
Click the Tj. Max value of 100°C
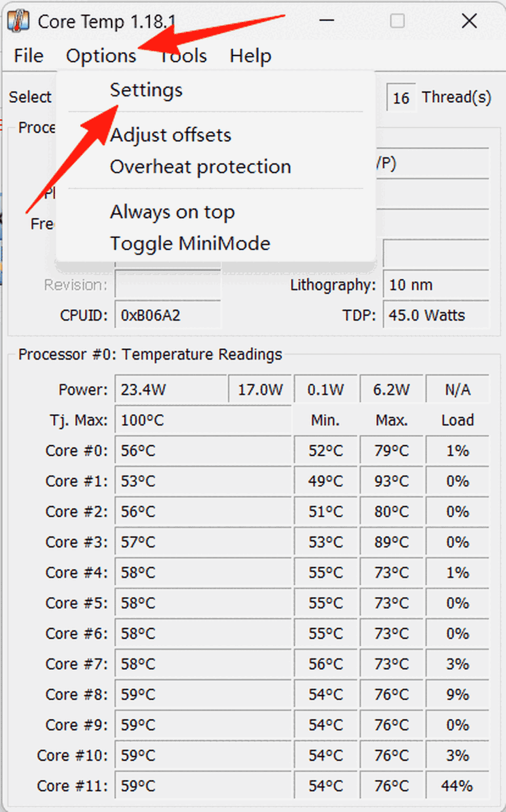click(202, 420)
